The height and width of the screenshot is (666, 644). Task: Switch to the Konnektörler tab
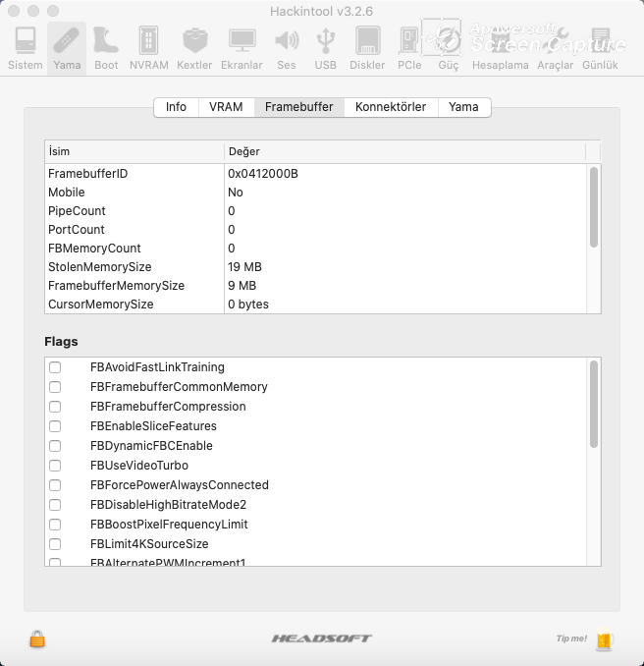[391, 107]
